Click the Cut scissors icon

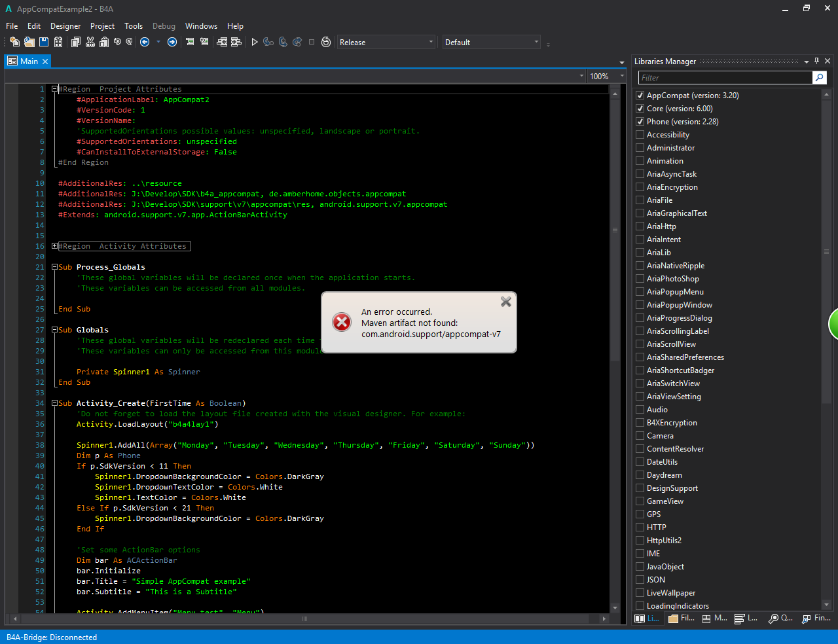[90, 42]
